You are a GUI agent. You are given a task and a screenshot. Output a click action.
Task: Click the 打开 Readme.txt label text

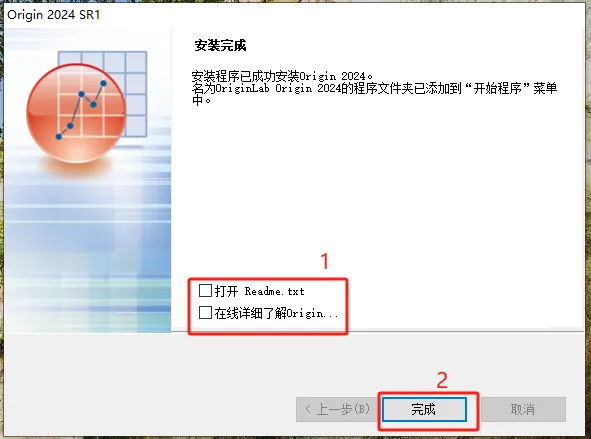259,291
